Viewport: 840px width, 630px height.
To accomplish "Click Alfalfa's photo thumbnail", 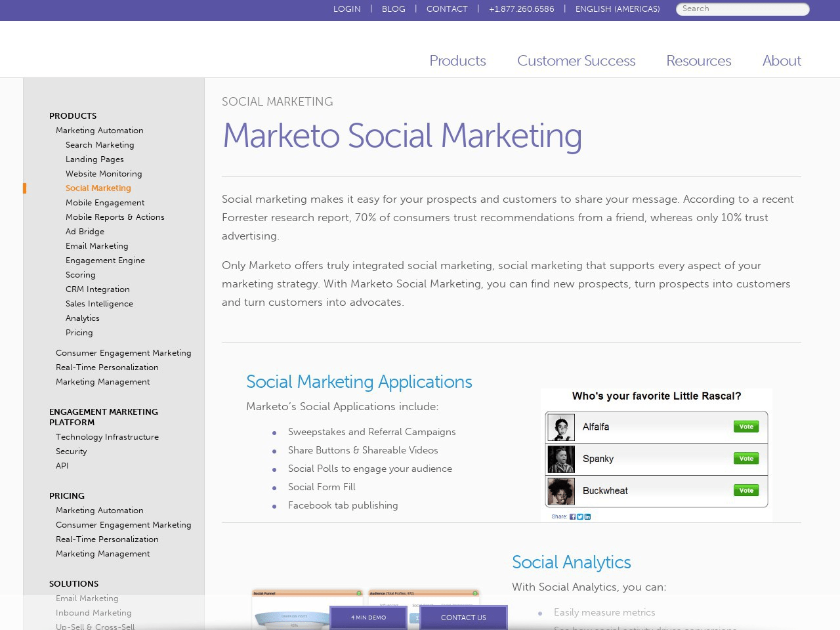I will click(560, 427).
